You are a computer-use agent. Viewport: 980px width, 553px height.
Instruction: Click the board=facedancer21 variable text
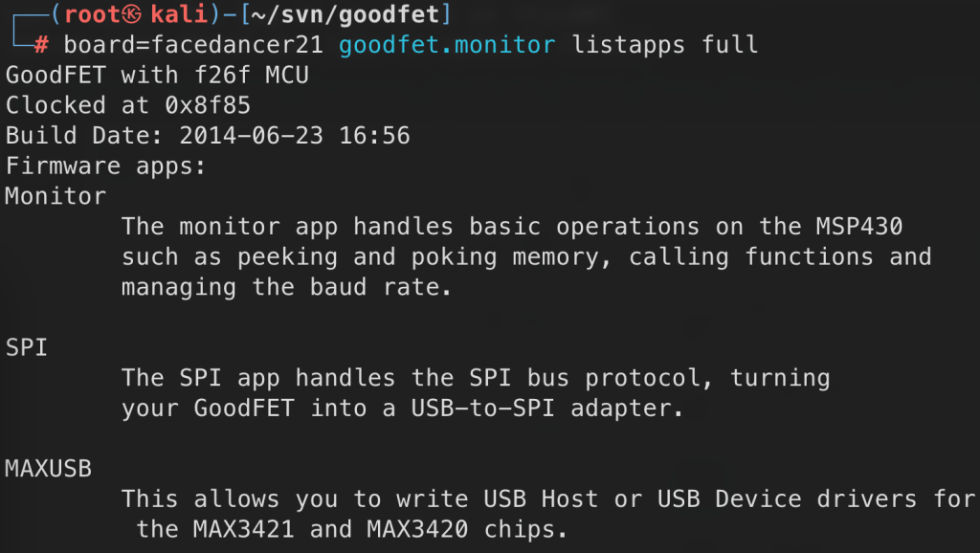(x=193, y=44)
